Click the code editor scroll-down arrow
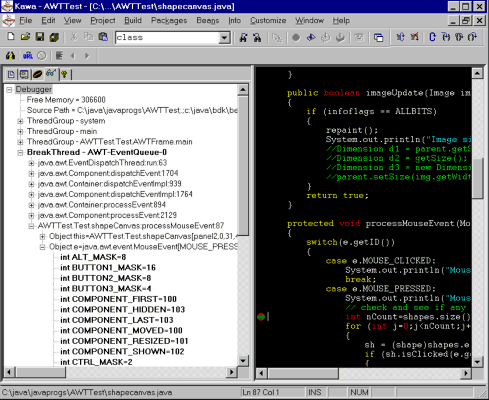Viewport: 489px width, 400px height. pos(477,362)
